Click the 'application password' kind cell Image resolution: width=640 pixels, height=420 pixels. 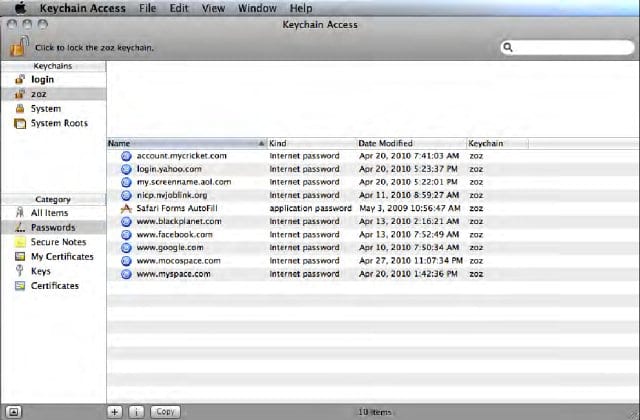311,209
